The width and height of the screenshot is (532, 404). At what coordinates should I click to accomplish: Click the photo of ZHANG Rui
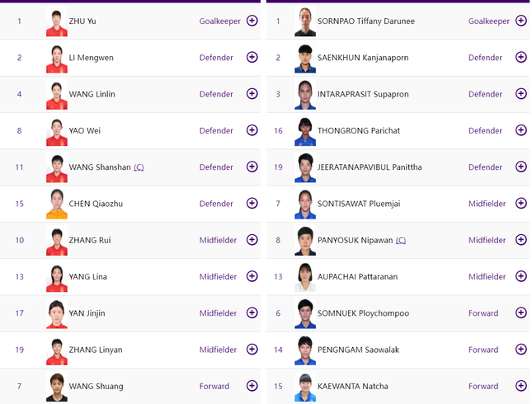click(x=57, y=241)
